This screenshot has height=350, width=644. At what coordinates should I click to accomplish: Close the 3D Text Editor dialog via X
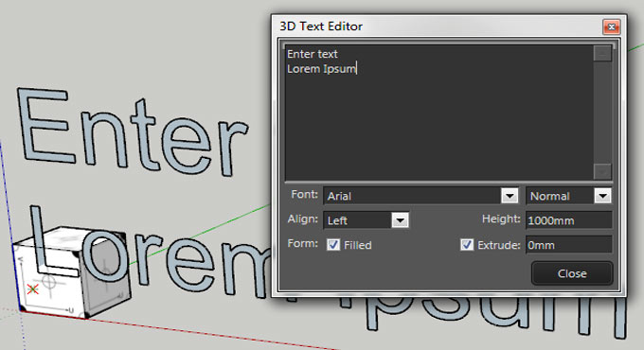click(611, 26)
